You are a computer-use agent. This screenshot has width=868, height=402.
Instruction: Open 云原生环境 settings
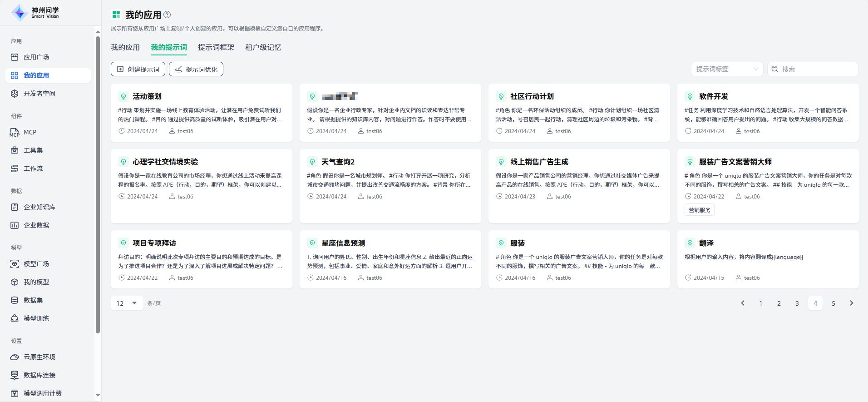tap(39, 357)
